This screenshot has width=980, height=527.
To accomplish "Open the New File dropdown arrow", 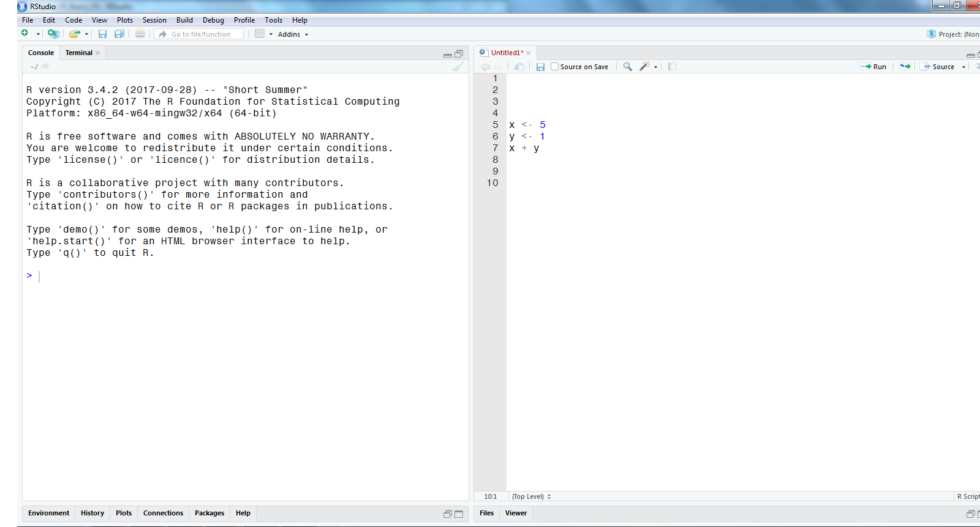I will [38, 34].
